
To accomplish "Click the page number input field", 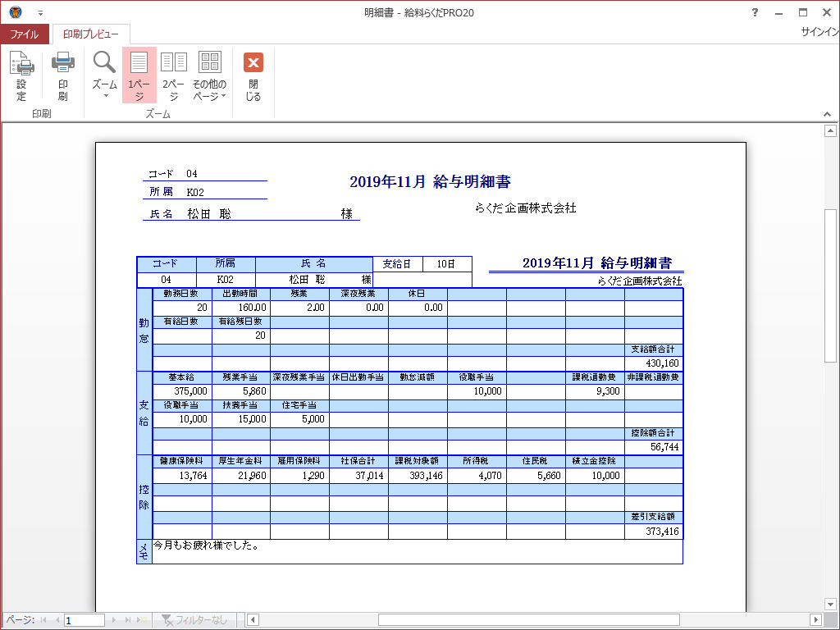I will click(84, 620).
